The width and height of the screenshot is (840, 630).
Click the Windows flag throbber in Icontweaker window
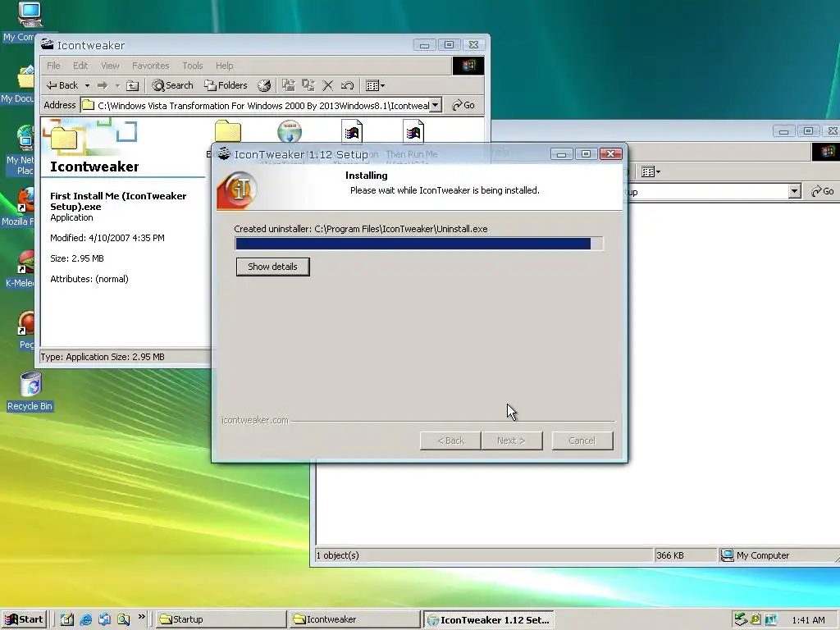coord(468,66)
